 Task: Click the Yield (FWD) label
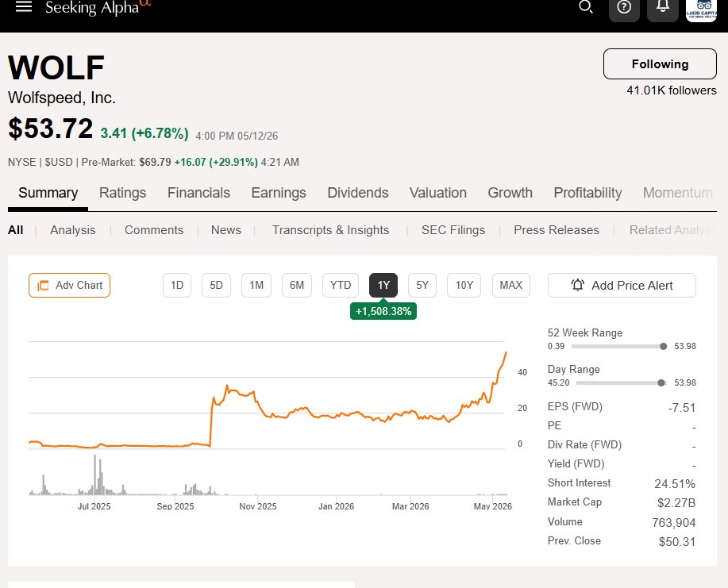pyautogui.click(x=576, y=463)
